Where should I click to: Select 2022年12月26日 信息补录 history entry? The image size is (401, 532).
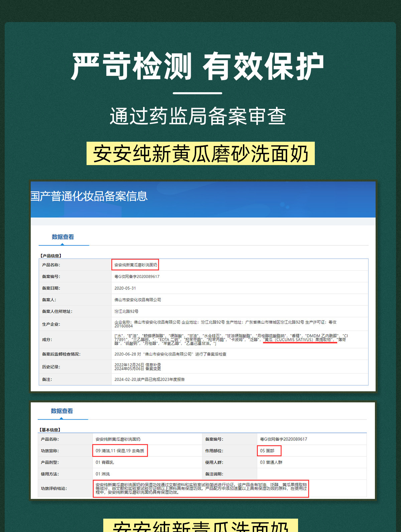138,365
